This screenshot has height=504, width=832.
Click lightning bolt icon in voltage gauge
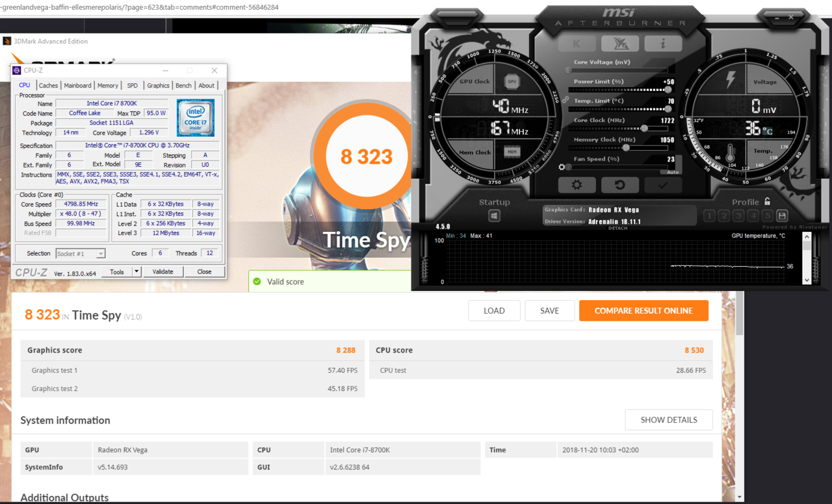point(729,79)
